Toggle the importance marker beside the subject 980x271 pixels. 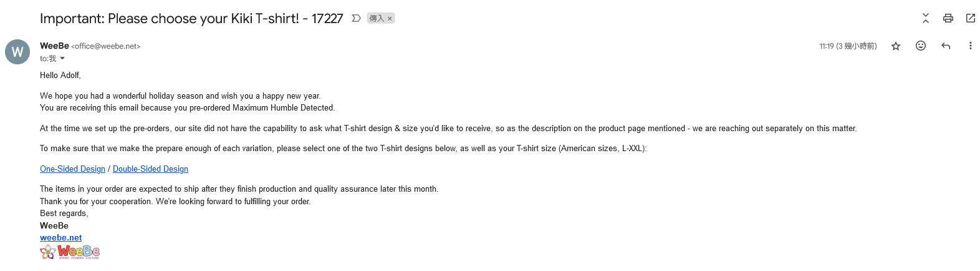356,18
